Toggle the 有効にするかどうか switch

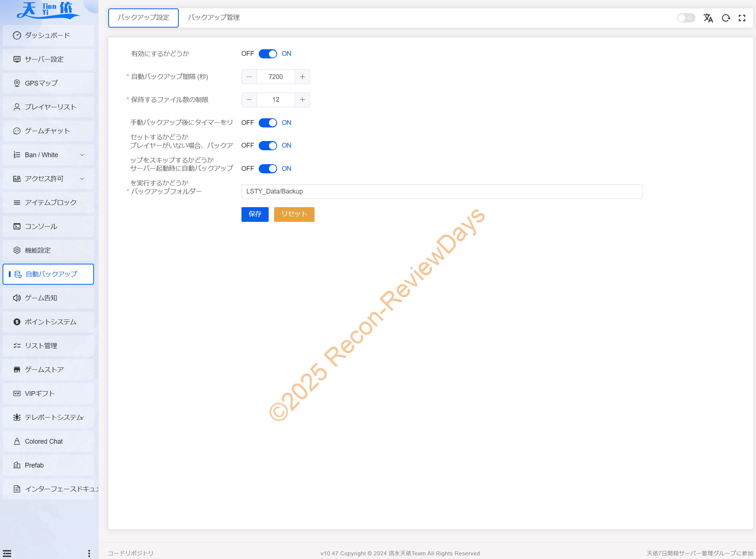tap(268, 54)
